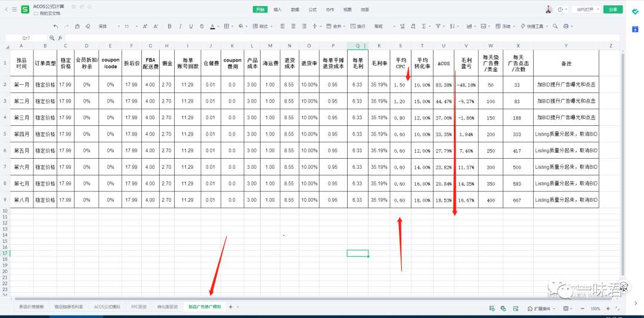Switch to ACOS公式模拟 sheet tab
The width and height of the screenshot is (644, 318).
[107, 307]
